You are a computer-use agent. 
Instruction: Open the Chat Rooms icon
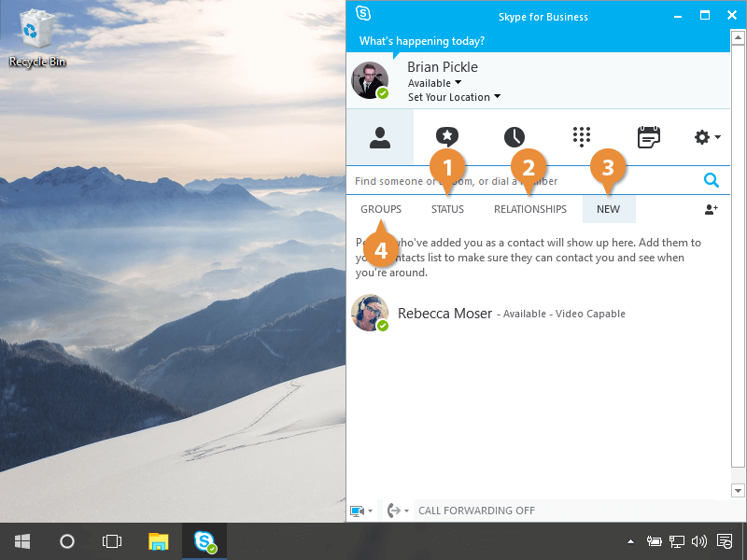tap(447, 137)
